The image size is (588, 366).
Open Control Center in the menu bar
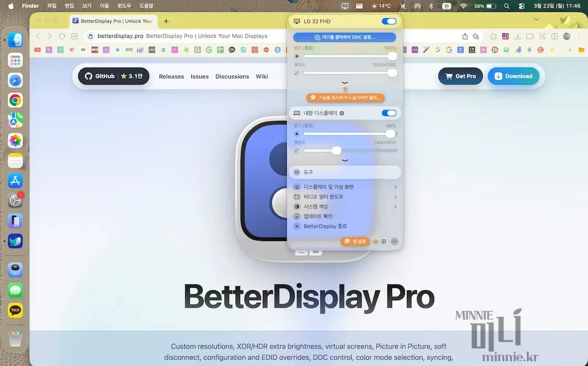[522, 6]
